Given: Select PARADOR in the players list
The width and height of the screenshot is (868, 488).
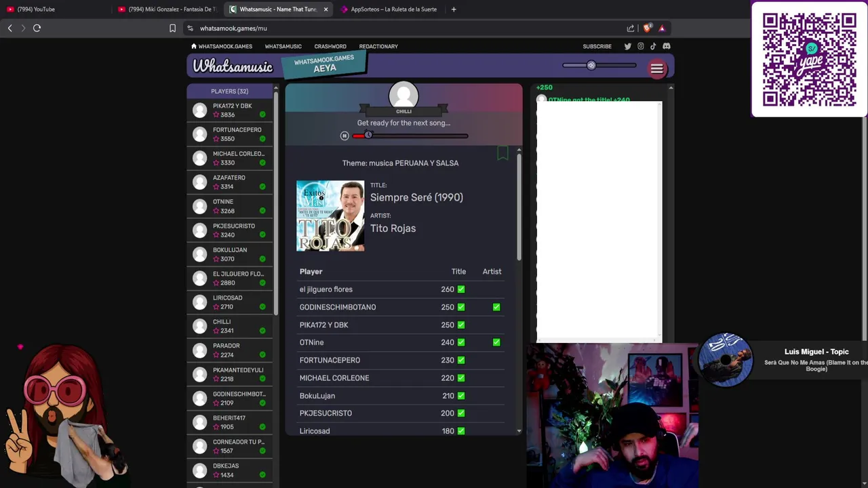Looking at the screenshot, I should point(229,350).
